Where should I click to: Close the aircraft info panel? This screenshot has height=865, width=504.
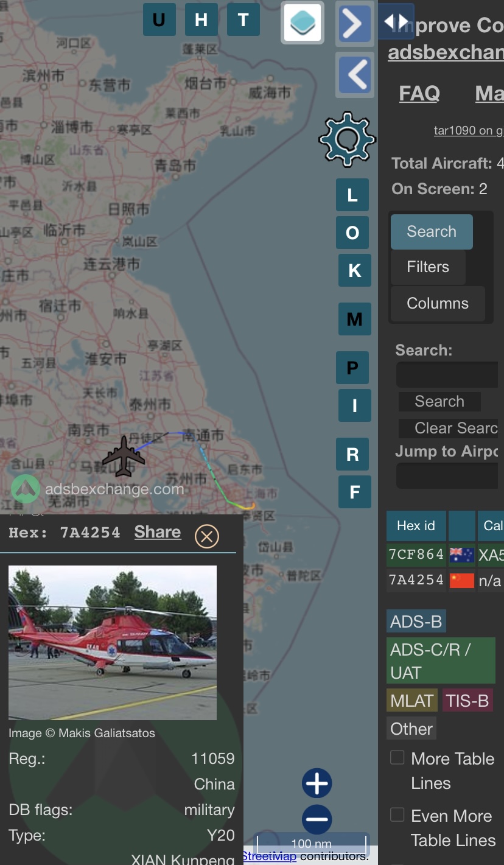pos(207,536)
